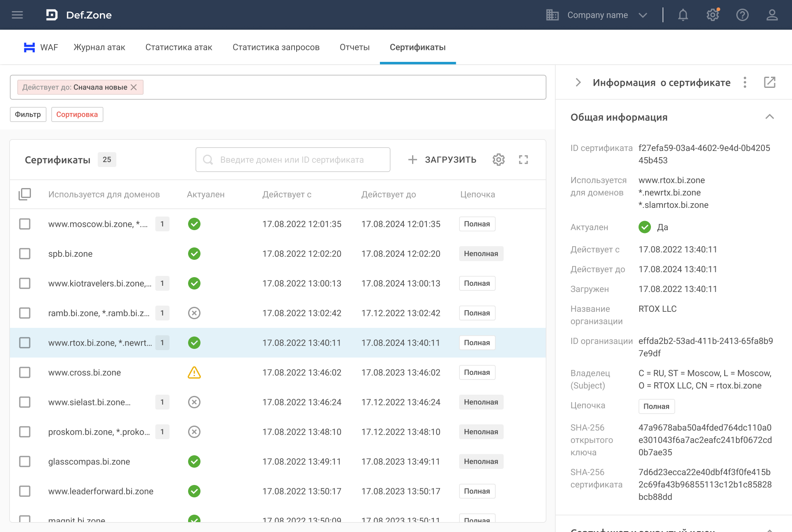Switch to the Журнал атак tab

pos(99,47)
